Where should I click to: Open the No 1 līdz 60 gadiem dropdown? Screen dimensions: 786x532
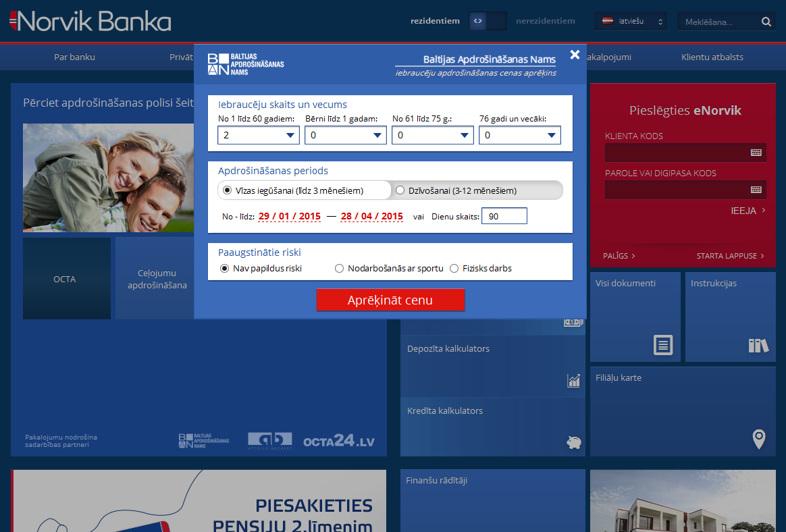259,136
